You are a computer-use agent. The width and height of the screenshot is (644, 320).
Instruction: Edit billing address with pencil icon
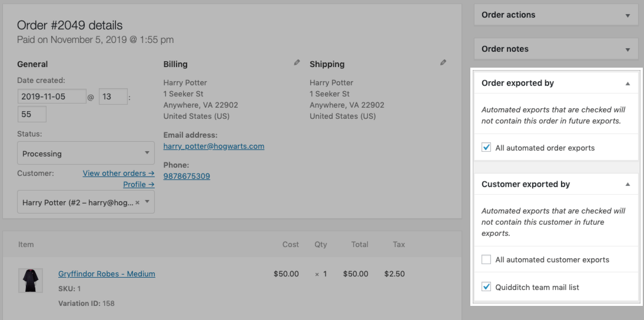point(297,62)
